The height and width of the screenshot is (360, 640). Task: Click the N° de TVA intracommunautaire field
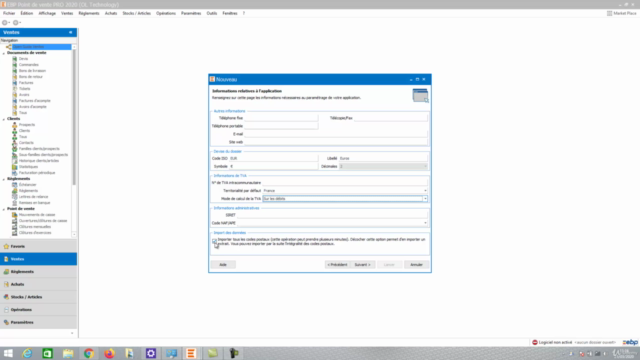[x=344, y=183]
